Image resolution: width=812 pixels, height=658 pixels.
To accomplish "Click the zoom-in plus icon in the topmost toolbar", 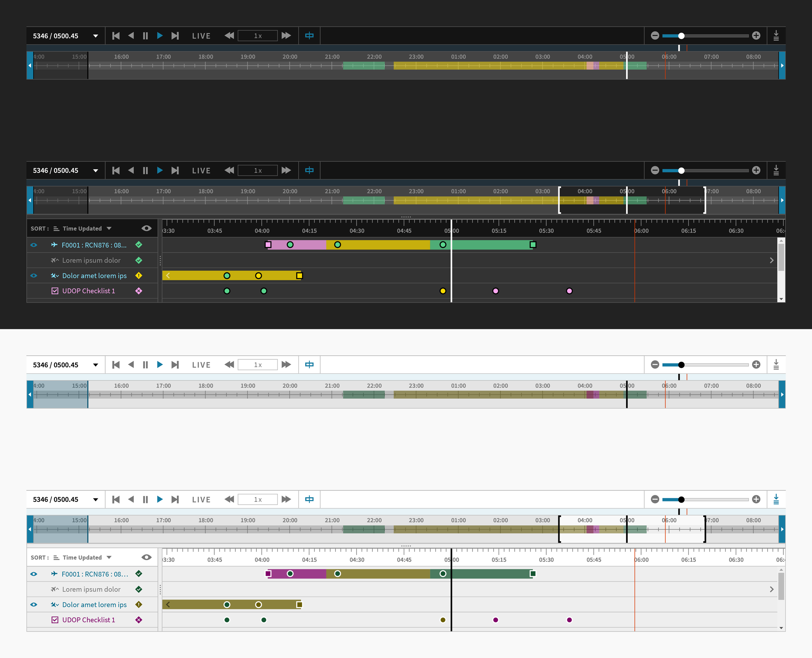I will tap(756, 36).
